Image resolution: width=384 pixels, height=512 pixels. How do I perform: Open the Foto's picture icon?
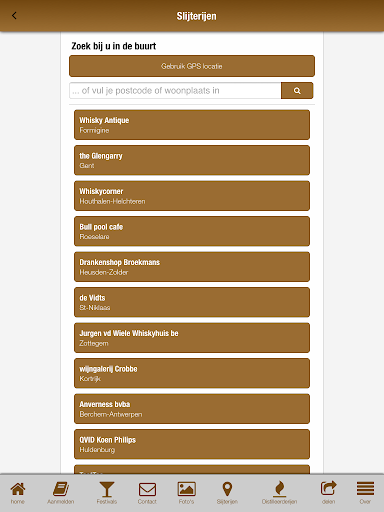[x=186, y=489]
